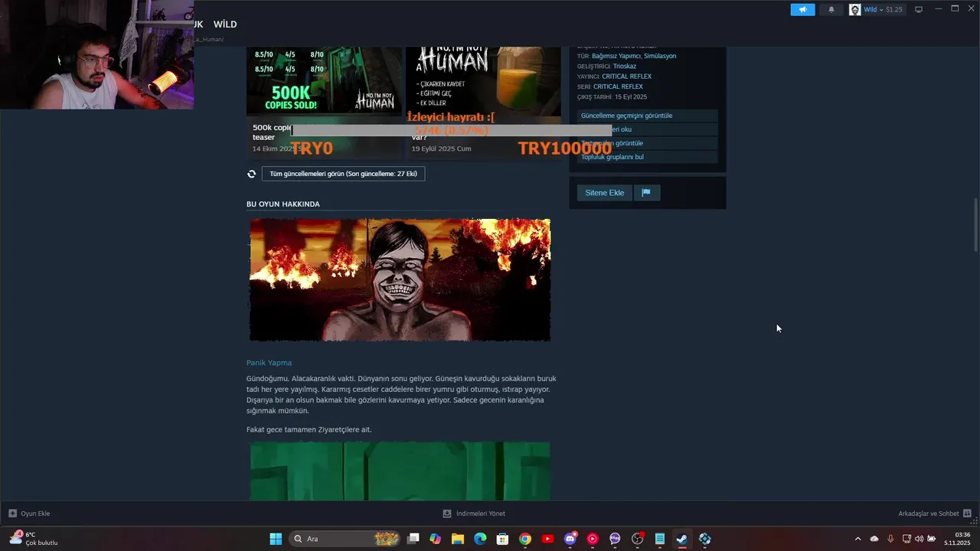The width and height of the screenshot is (980, 551).
Task: Open YouTube app from the taskbar
Action: pos(547,539)
